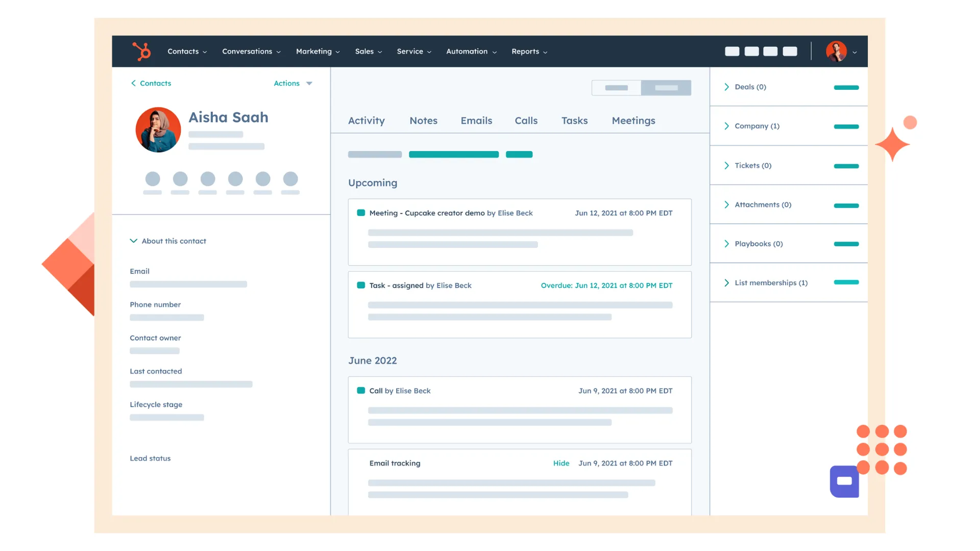
Task: Click the first white square icon in the top bar
Action: click(x=732, y=52)
